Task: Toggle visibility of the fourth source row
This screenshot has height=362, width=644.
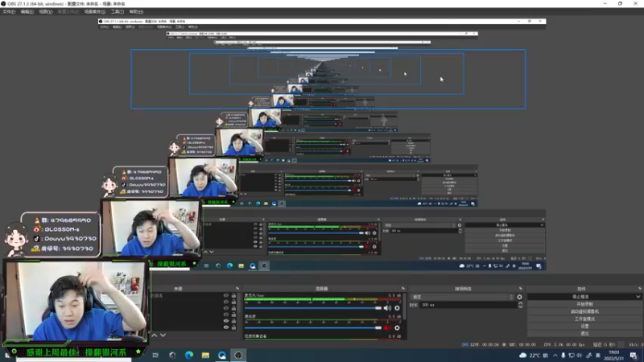Action: click(x=226, y=315)
